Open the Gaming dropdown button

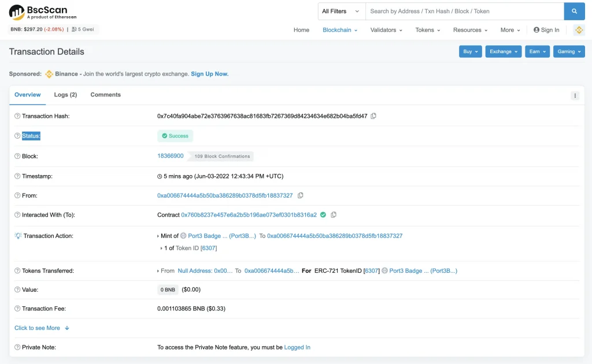tap(569, 51)
